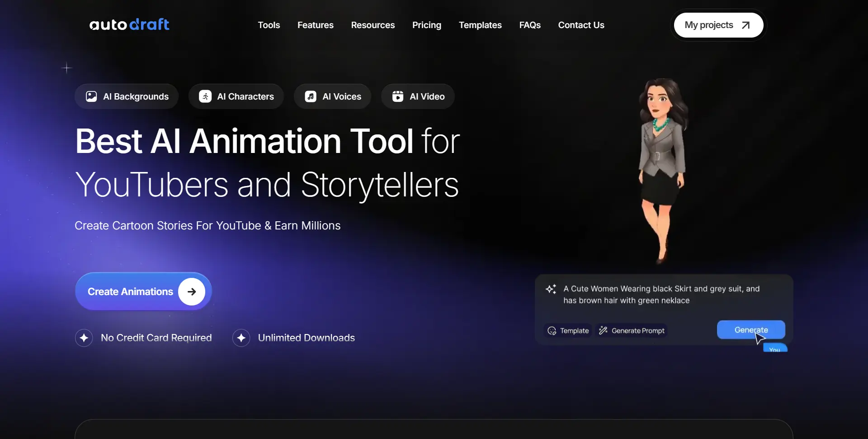Open the Templates page
Viewport: 868px width, 439px height.
click(480, 25)
